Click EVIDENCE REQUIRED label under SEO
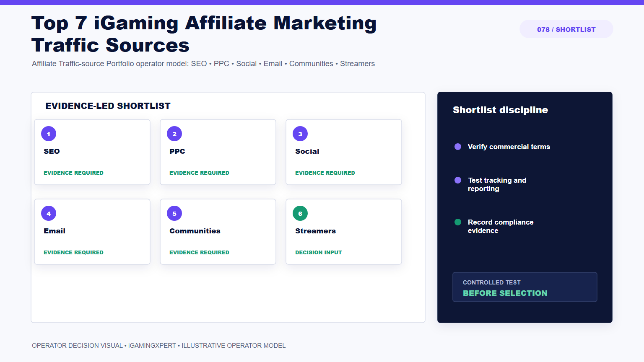644x362 pixels. click(x=73, y=173)
